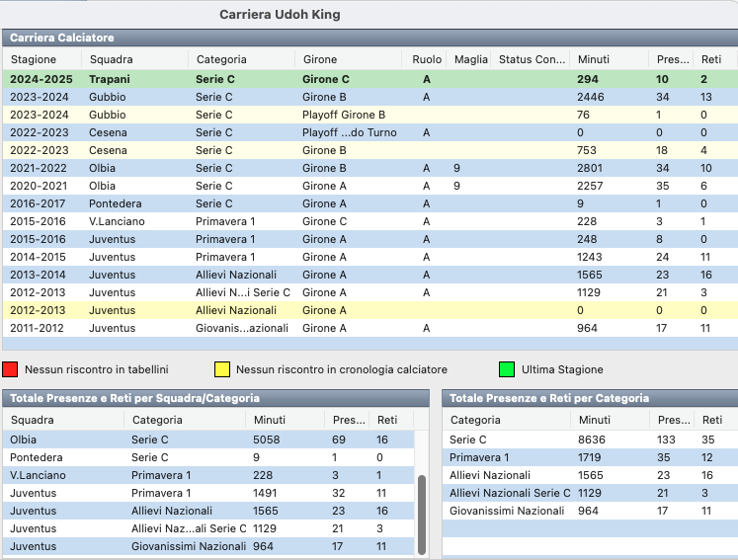Click the green Ultima Stagione swatch
The image size is (738, 560).
pos(507,369)
